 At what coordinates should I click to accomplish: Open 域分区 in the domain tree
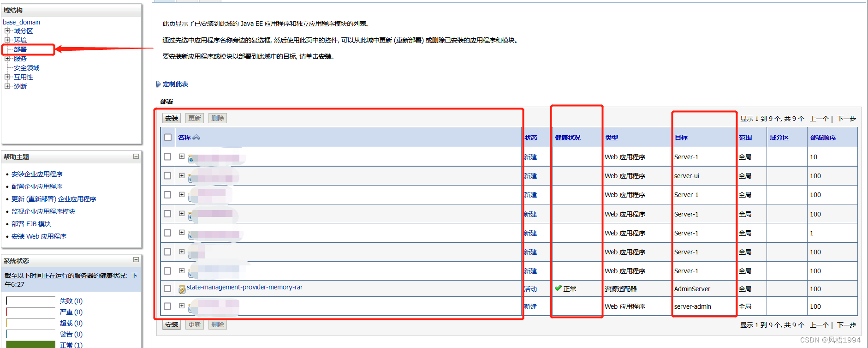click(24, 31)
